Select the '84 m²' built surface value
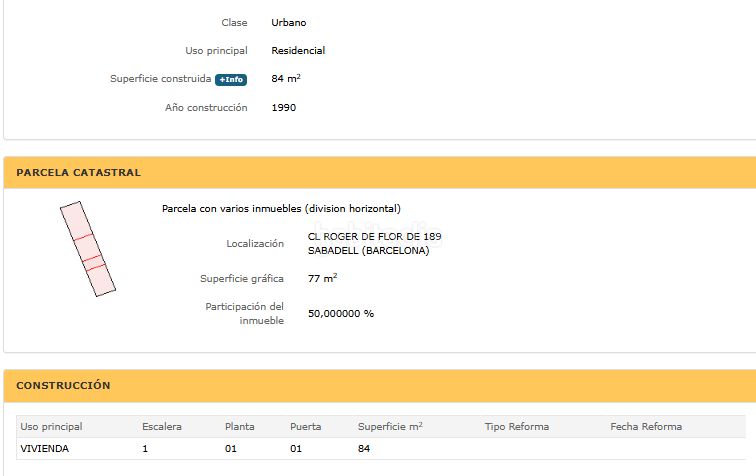The image size is (756, 476). point(286,78)
